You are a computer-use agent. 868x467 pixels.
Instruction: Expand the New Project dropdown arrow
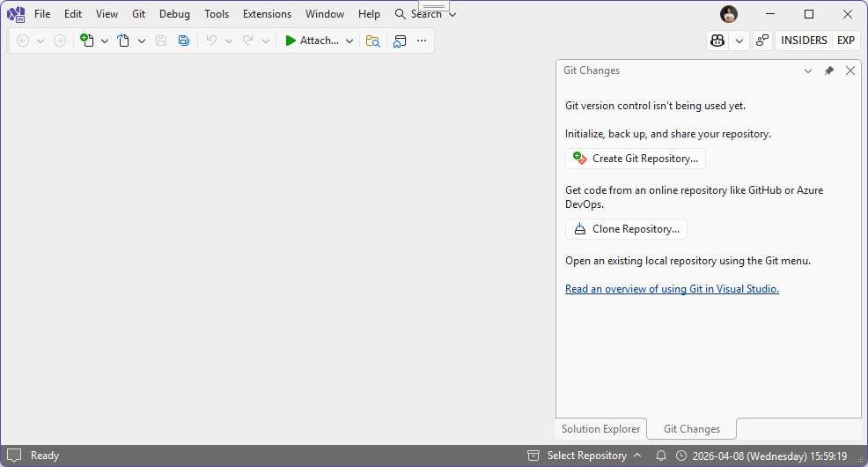105,41
